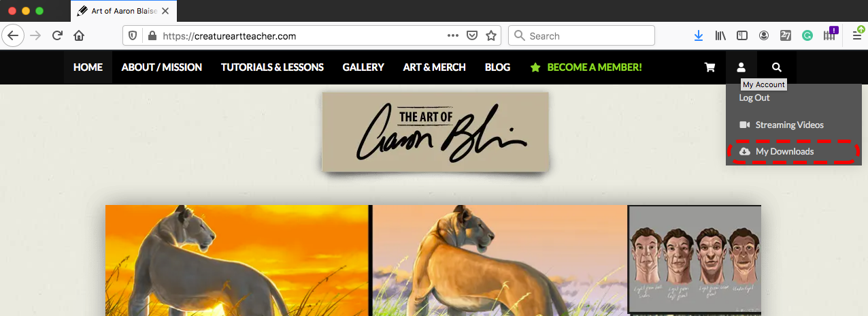Select Tutorials & Lessons menu item
868x316 pixels.
coord(272,67)
